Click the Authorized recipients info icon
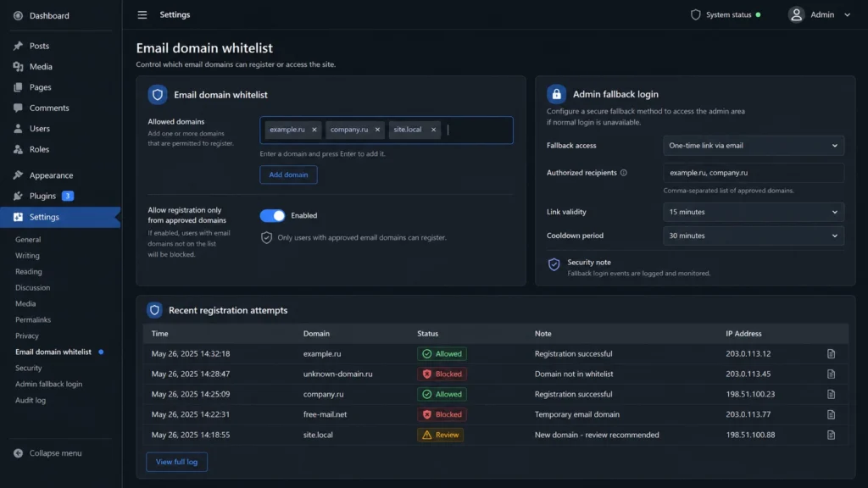The image size is (868, 488). coord(624,173)
